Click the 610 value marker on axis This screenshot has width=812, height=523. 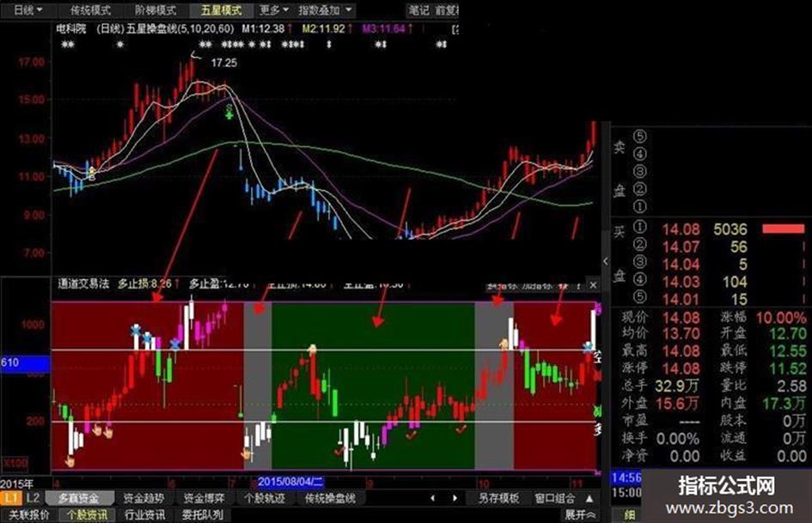click(25, 362)
